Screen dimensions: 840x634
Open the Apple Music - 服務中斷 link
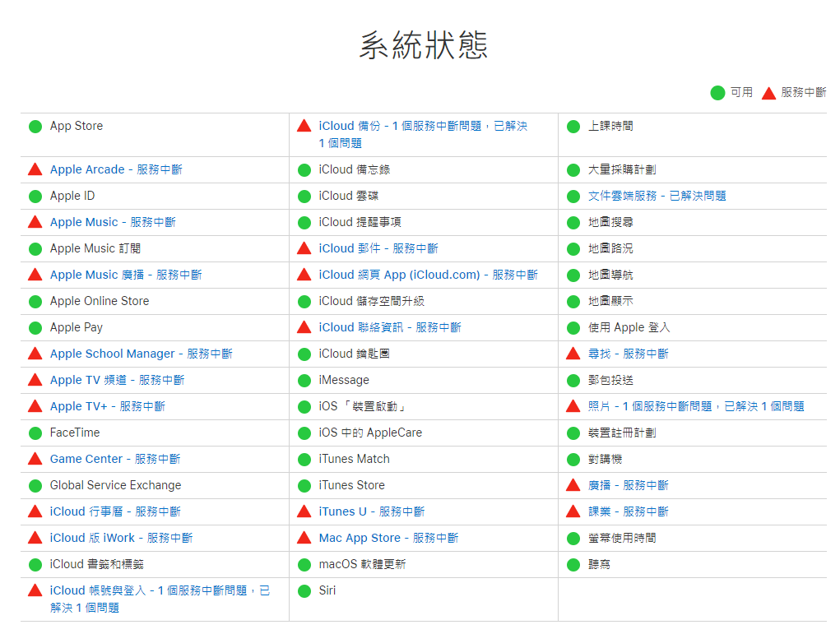[113, 222]
